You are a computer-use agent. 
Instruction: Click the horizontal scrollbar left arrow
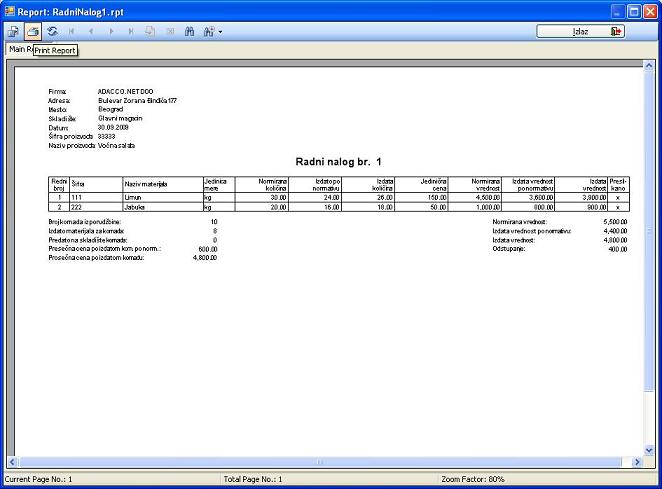coord(13,462)
